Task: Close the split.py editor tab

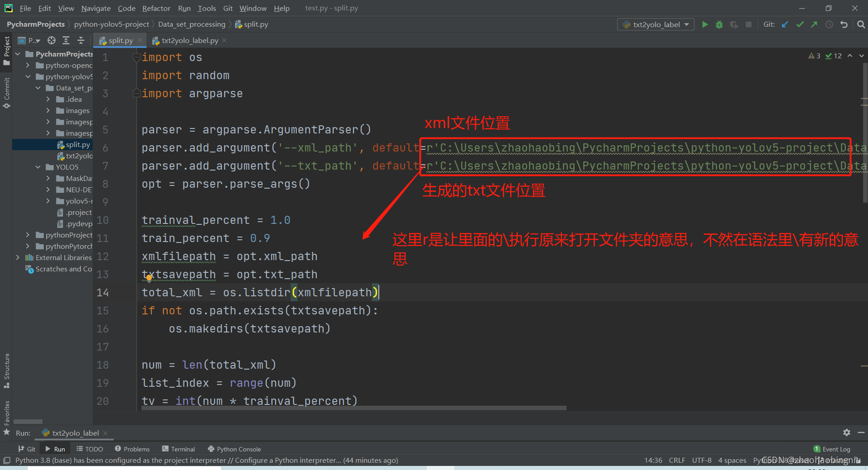Action: (140, 40)
